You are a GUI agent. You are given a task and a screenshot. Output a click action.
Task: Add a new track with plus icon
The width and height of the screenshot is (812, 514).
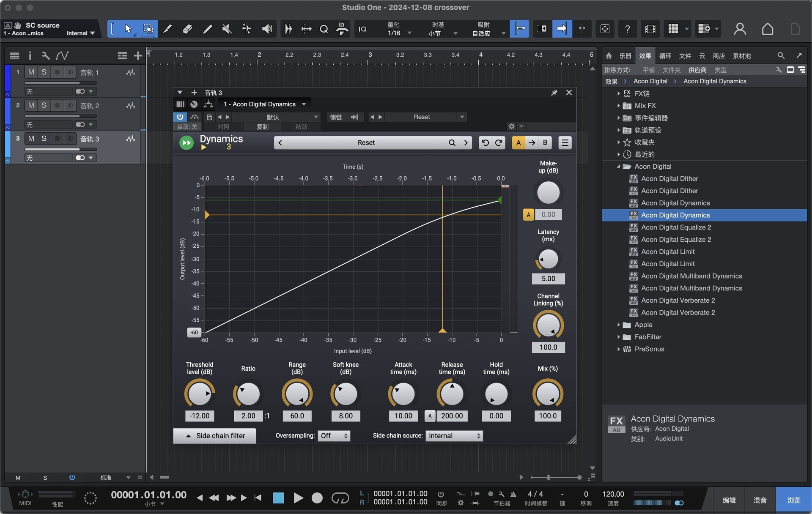[138, 55]
